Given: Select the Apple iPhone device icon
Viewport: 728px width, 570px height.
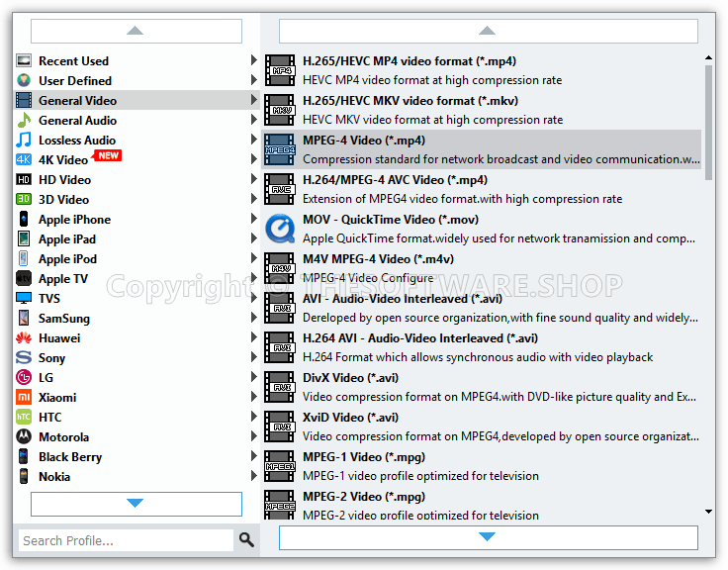Looking at the screenshot, I should click(x=24, y=219).
